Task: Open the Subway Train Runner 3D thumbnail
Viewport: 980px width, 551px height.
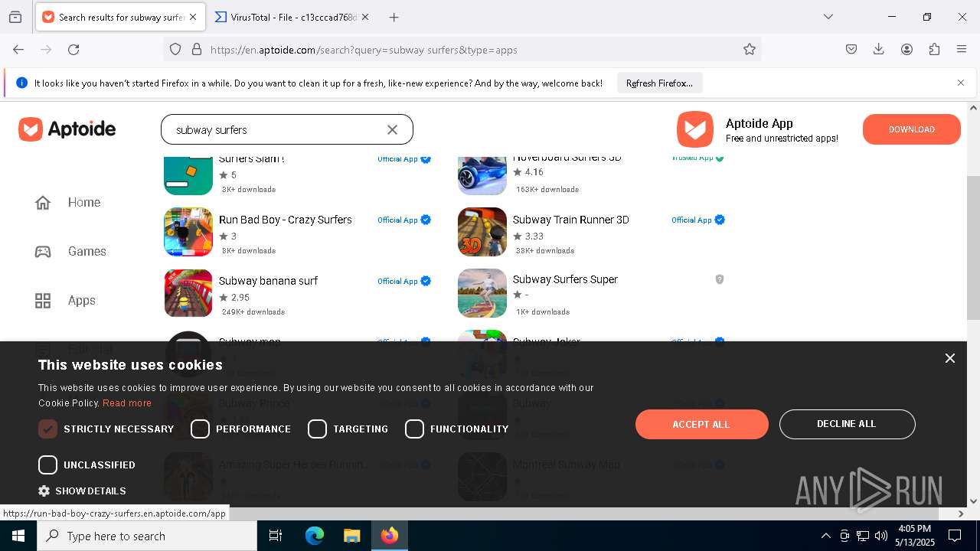Action: (x=482, y=232)
